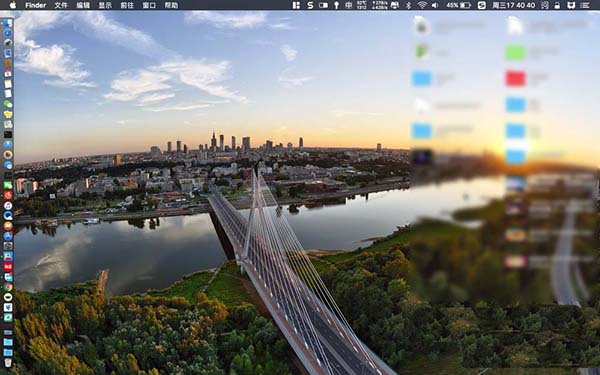
Task: Open Launchpad rocket icon in Dock
Action: (8, 43)
